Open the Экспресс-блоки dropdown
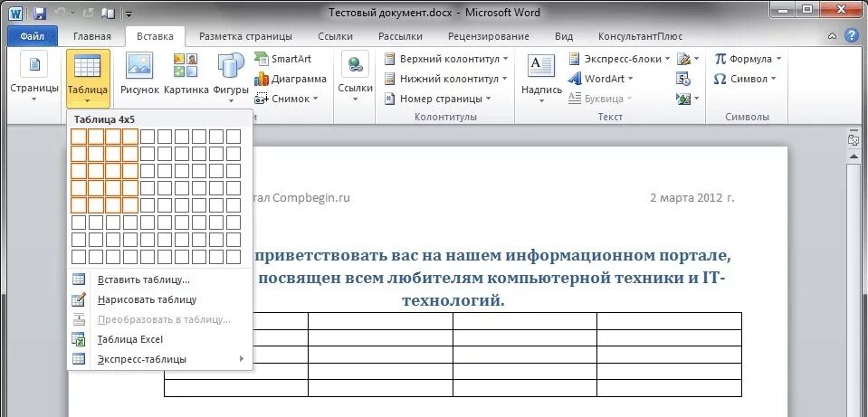 click(619, 59)
